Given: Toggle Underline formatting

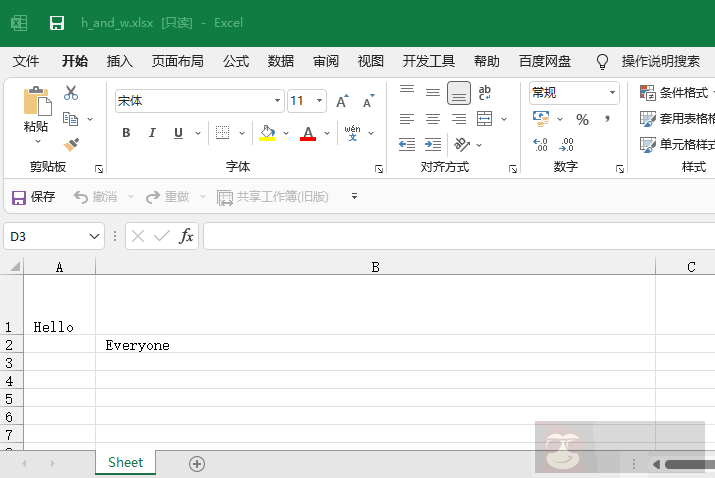Looking at the screenshot, I should point(178,133).
